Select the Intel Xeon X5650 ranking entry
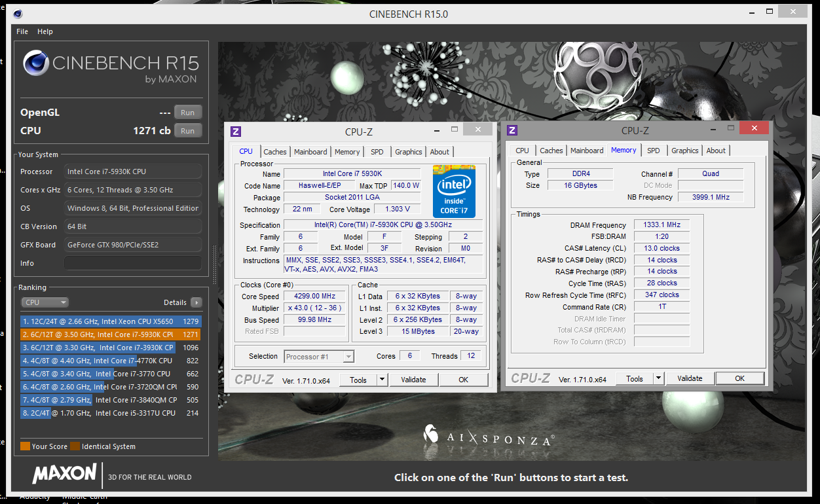This screenshot has width=820, height=504. (x=98, y=322)
